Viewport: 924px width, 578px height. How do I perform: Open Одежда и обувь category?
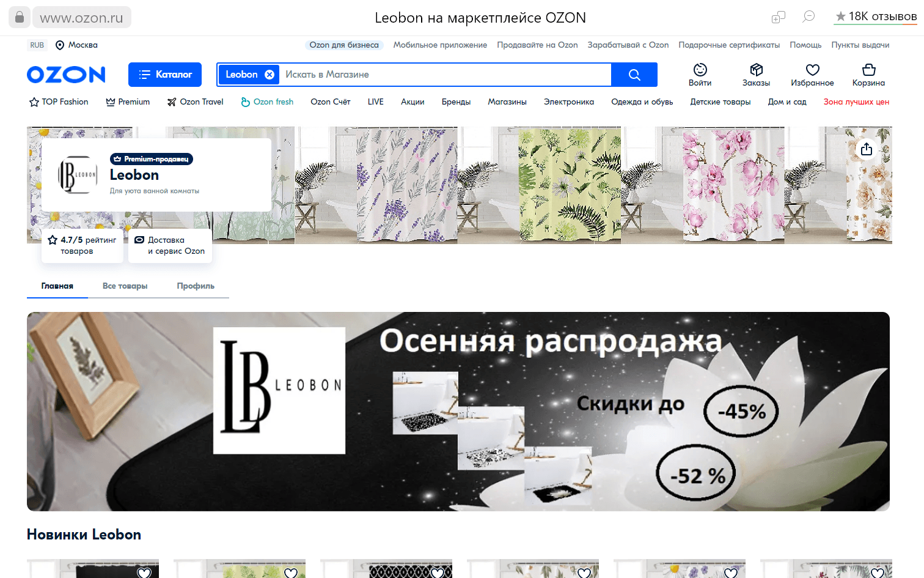click(x=642, y=102)
